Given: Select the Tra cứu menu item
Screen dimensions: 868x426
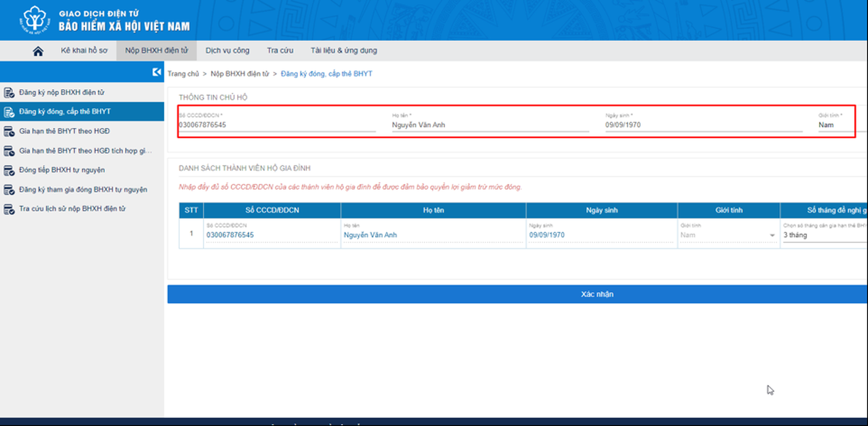Looking at the screenshot, I should coord(280,50).
